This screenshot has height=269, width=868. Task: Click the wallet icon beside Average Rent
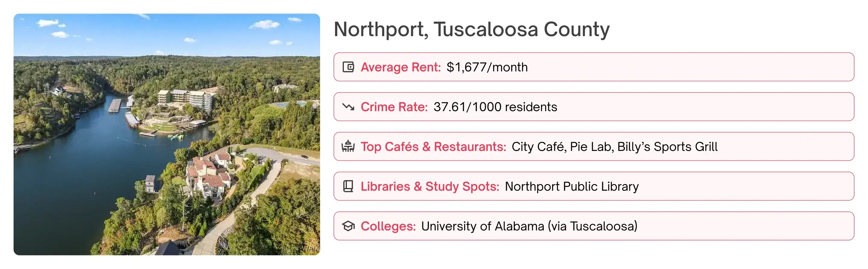[x=348, y=67]
